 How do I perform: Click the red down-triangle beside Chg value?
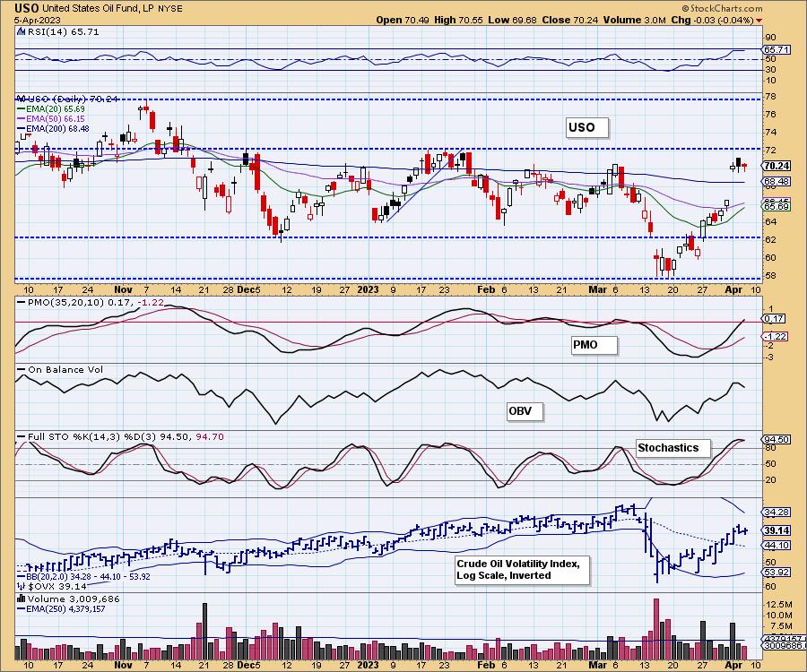click(759, 21)
